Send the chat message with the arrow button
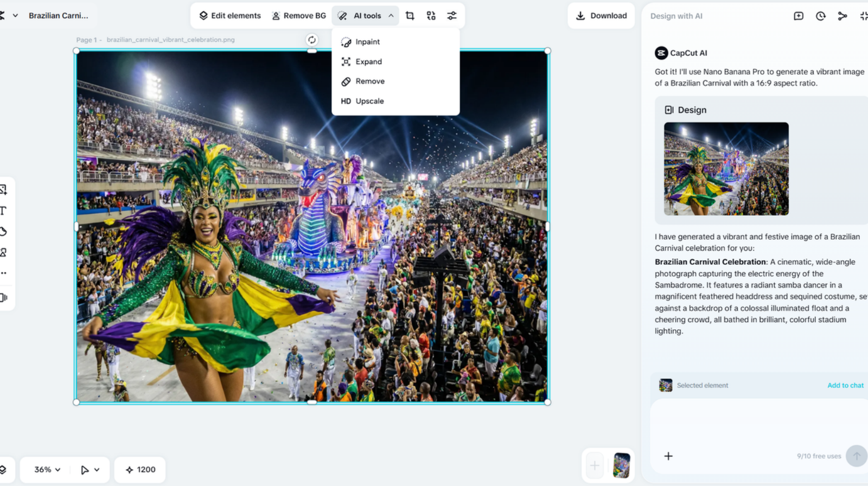The height and width of the screenshot is (486, 868). tap(857, 456)
